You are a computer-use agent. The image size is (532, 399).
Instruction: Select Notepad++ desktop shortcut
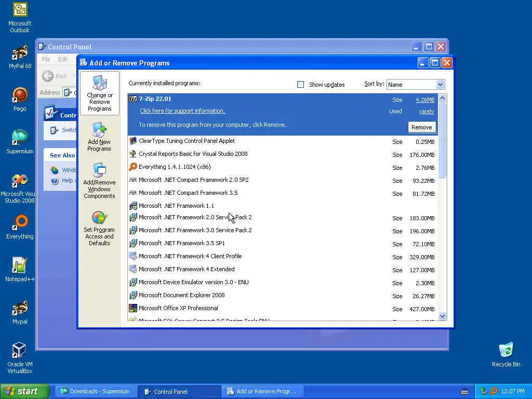tap(20, 270)
